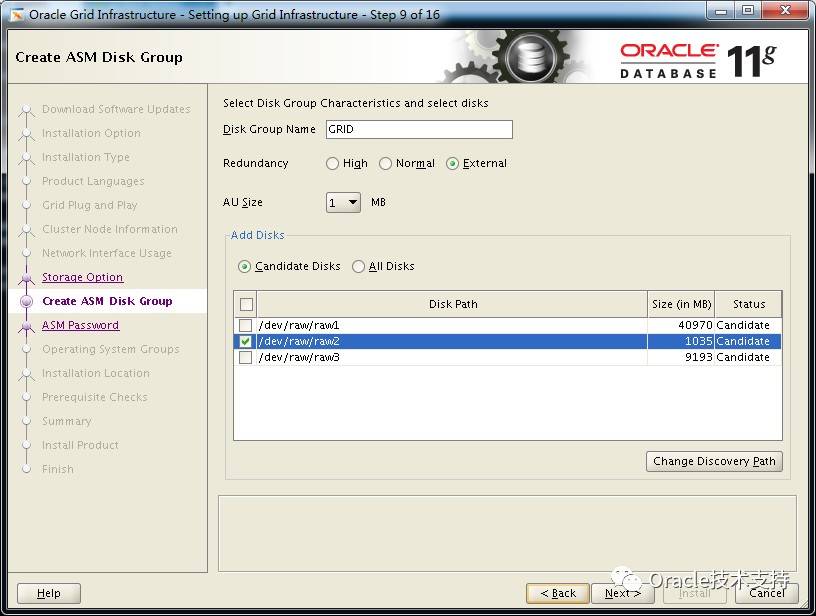Image resolution: width=816 pixels, height=616 pixels.
Task: Click the Operating System Groups step
Action: [x=111, y=349]
